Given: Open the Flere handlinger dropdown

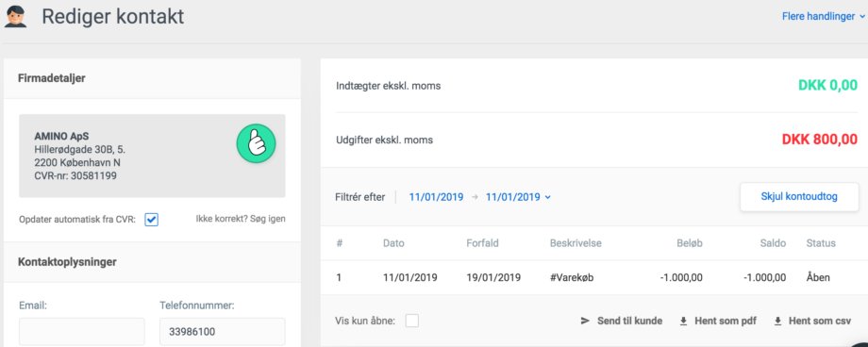Looking at the screenshot, I should (x=823, y=17).
